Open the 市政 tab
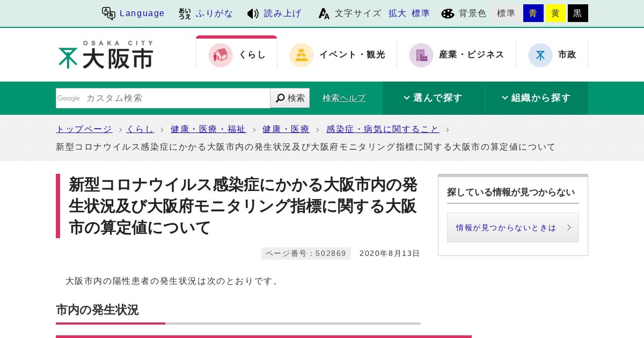The height and width of the screenshot is (338, 644). click(552, 55)
